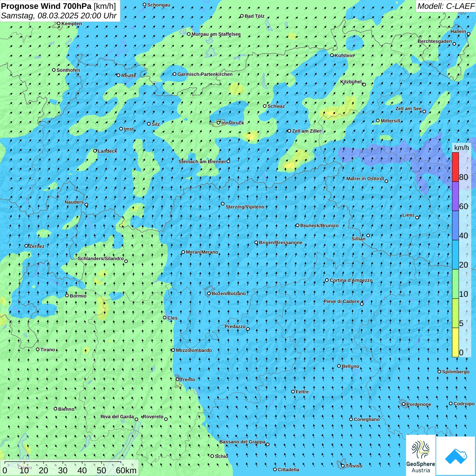Select the Nauders city label
The image size is (476, 476).
coord(74,202)
